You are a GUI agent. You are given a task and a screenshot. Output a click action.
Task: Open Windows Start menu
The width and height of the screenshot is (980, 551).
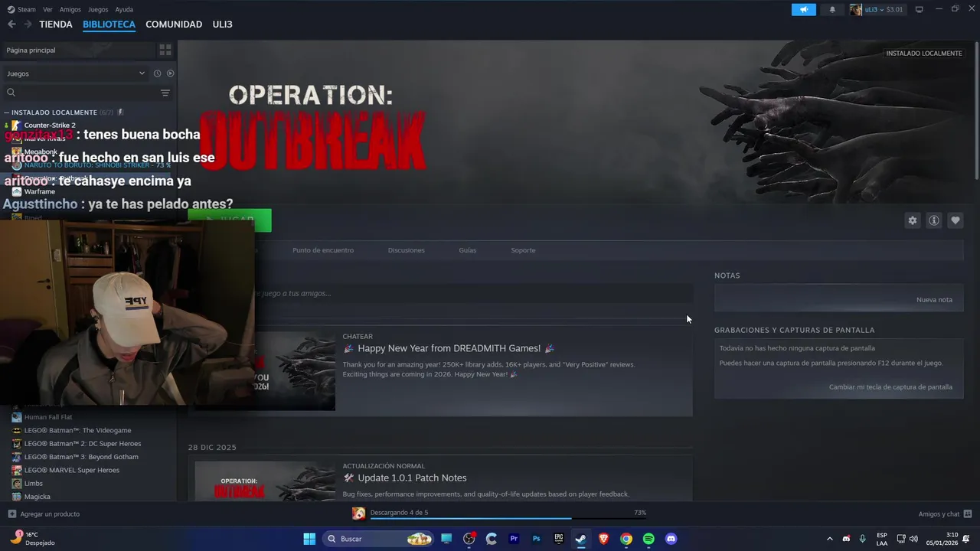[x=309, y=539]
